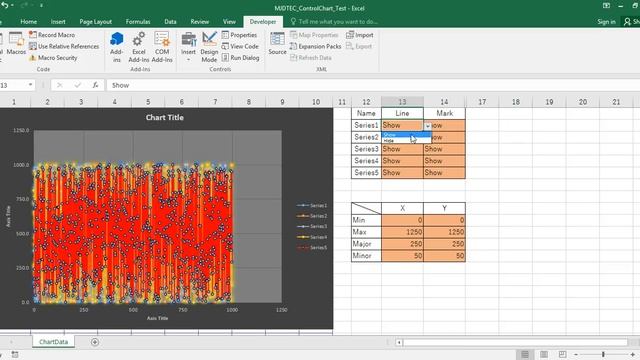Add a new sheet

(95, 342)
